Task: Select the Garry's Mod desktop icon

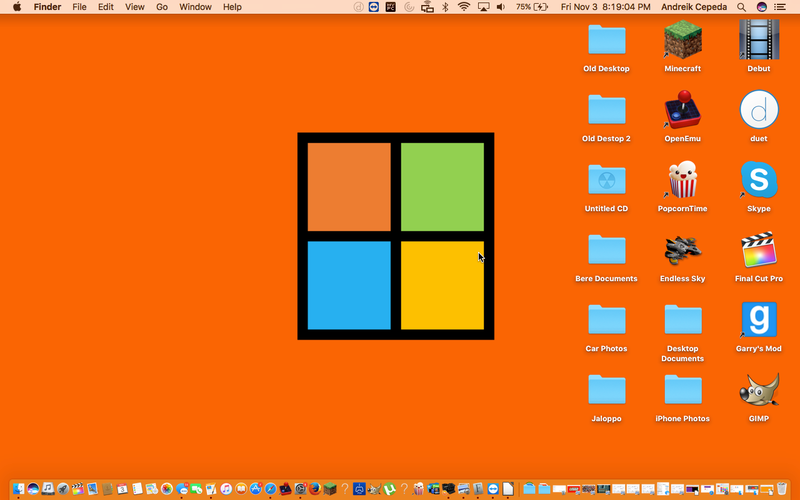Action: coord(759,319)
